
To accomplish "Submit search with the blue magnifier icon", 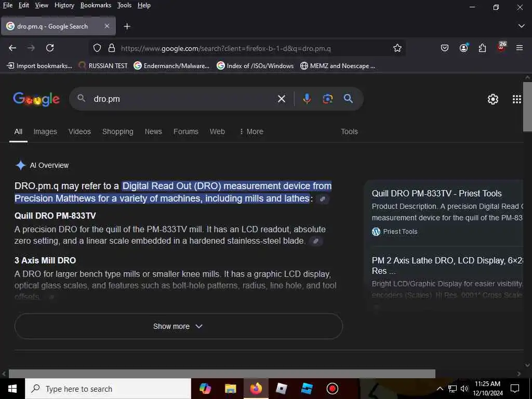I will click(348, 99).
